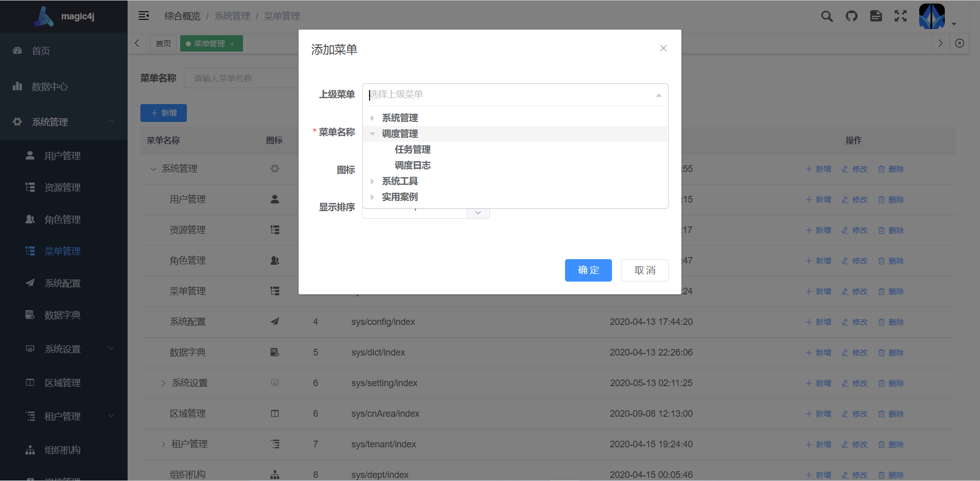980x481 pixels.
Task: Close the 菜单管理 tab with x
Action: (x=232, y=44)
